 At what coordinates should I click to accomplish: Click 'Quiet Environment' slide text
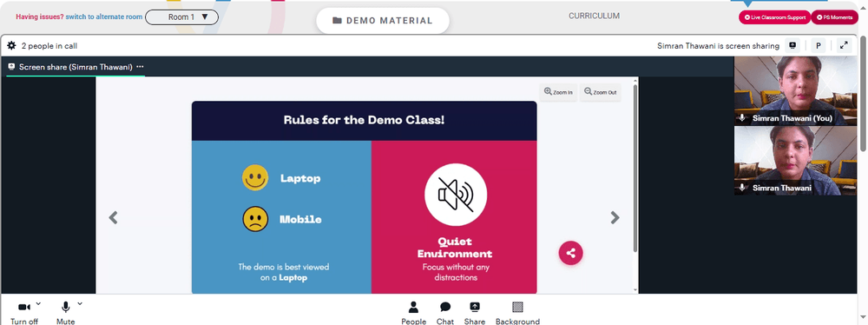455,248
